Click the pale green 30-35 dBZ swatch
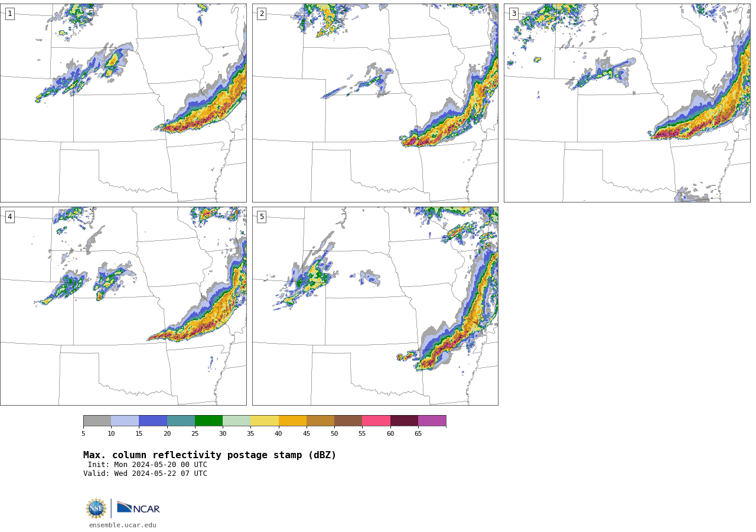 pos(237,421)
